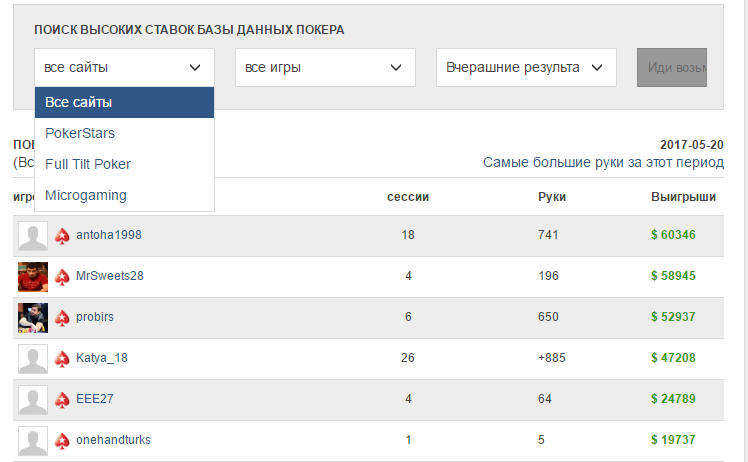Open 'Вчерашние результа' period dropdown

pos(525,68)
